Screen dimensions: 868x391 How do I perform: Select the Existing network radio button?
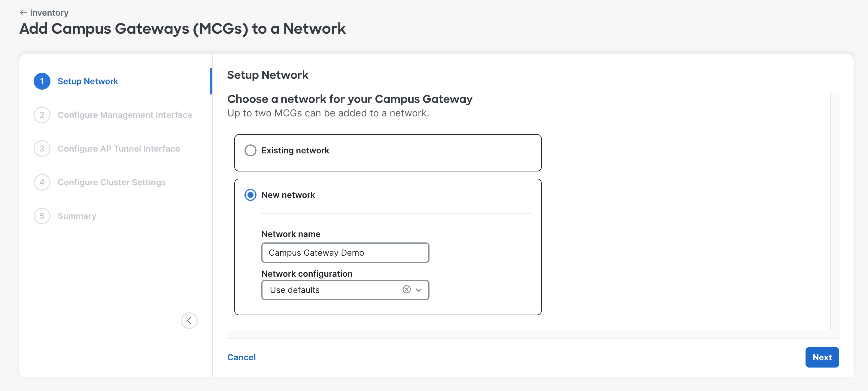point(250,150)
